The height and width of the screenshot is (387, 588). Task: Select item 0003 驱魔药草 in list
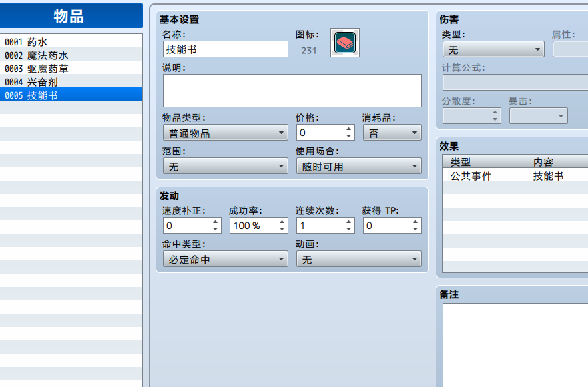click(x=71, y=69)
